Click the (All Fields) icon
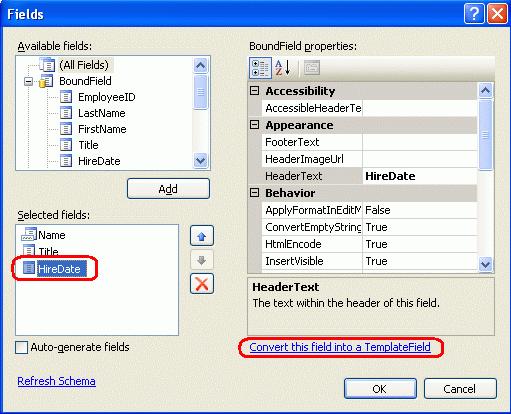This screenshot has width=511, height=414. click(x=47, y=64)
